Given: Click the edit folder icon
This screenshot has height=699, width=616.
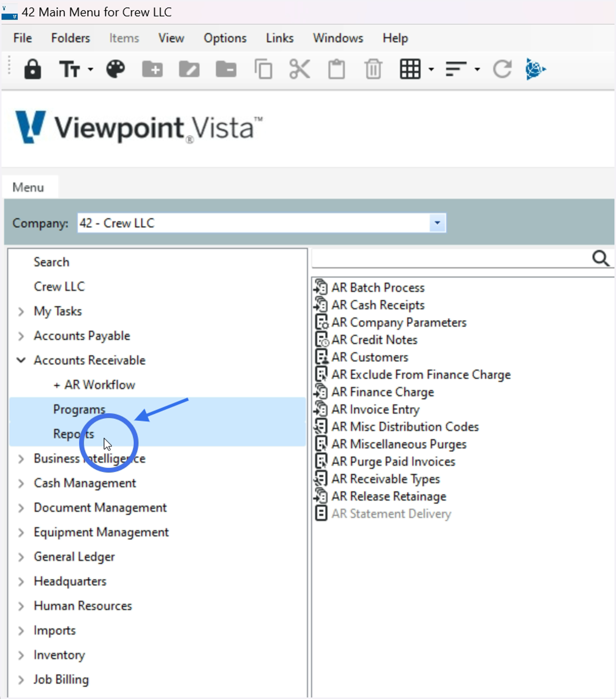Looking at the screenshot, I should tap(189, 69).
